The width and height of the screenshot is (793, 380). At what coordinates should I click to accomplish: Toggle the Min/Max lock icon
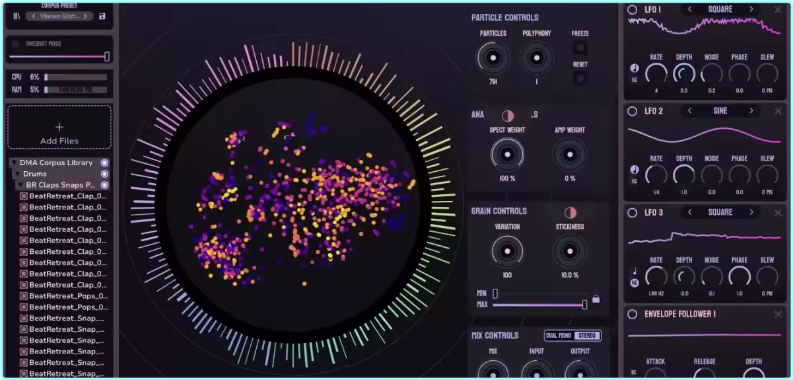point(596,299)
